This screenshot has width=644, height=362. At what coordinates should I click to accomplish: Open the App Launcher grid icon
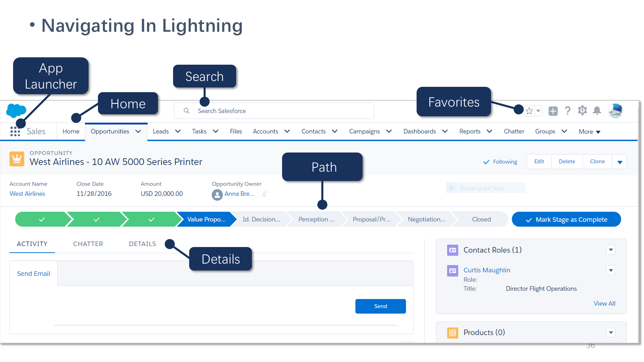(x=15, y=131)
